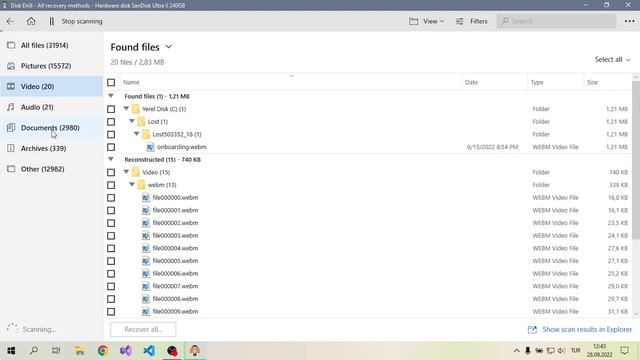Check the Lost (1) folder checkbox

pos(111,122)
